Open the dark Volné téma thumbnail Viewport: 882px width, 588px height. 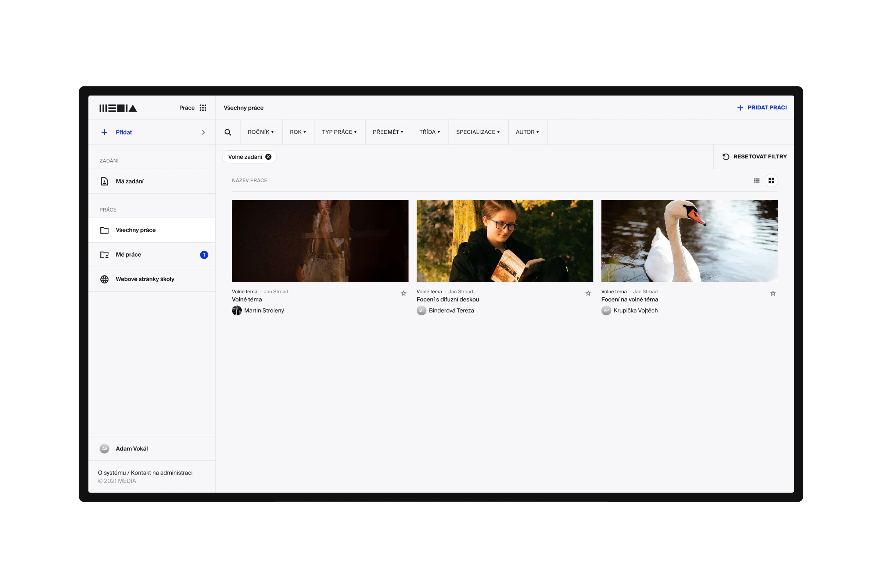coord(320,241)
